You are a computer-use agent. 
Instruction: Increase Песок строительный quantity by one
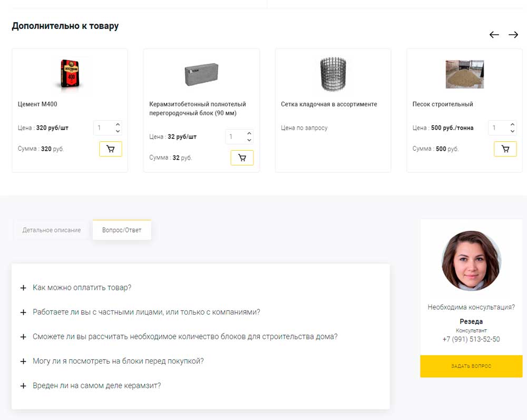coord(512,124)
